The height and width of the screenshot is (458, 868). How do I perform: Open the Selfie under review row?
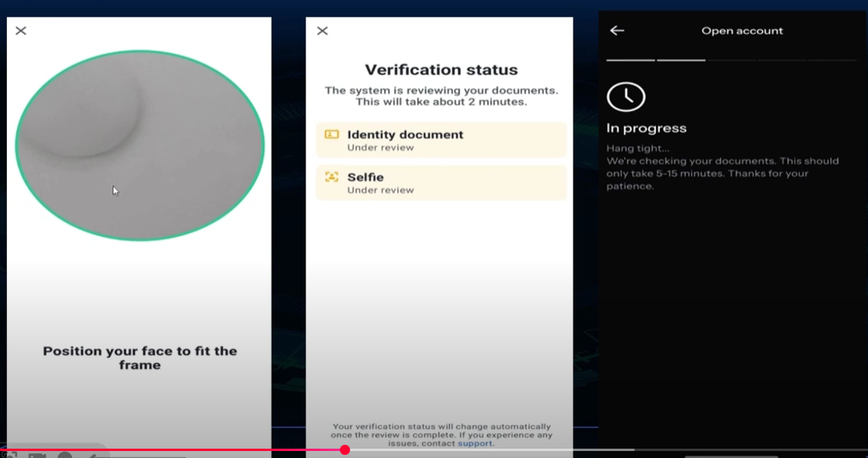click(441, 183)
